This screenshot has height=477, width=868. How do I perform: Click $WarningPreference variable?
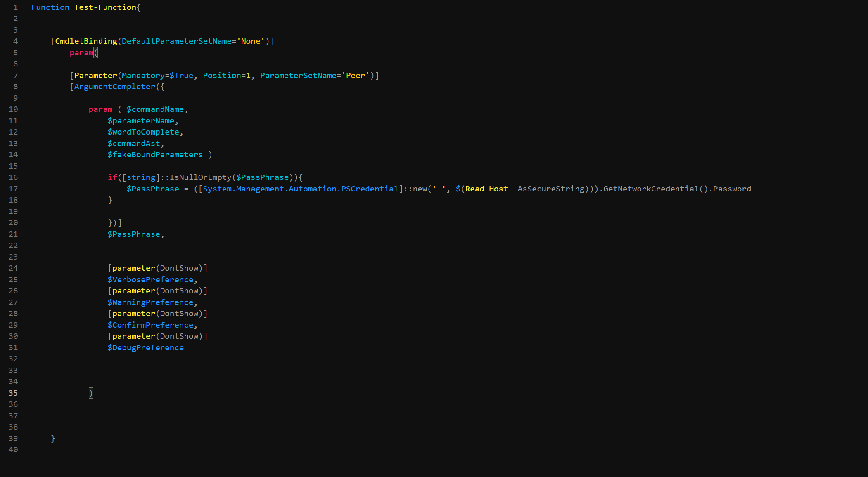pos(150,302)
